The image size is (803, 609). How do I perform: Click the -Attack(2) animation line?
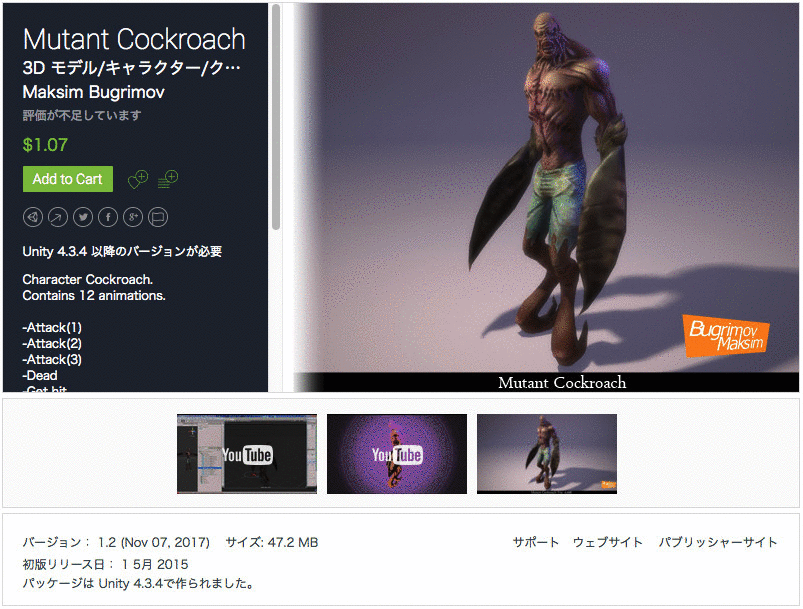[x=52, y=343]
